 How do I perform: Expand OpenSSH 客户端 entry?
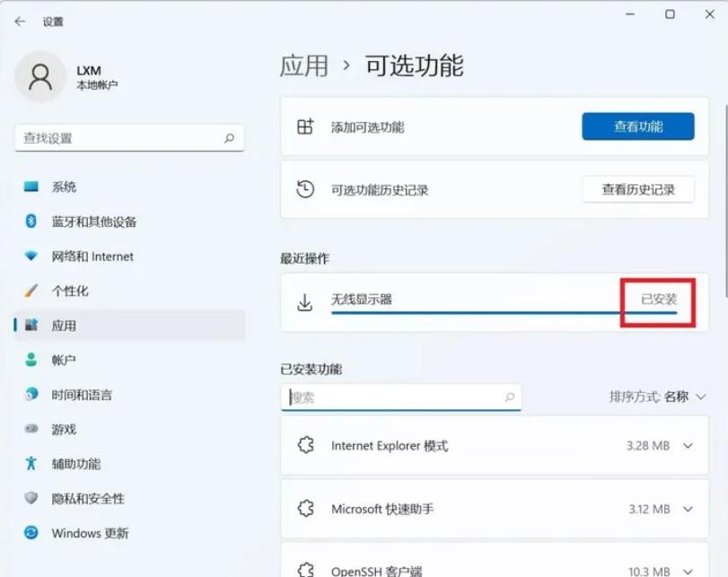[x=689, y=569]
